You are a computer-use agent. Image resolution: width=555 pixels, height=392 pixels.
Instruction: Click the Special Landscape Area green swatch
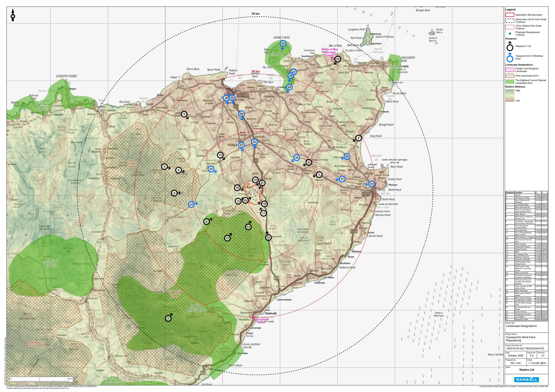(510, 81)
